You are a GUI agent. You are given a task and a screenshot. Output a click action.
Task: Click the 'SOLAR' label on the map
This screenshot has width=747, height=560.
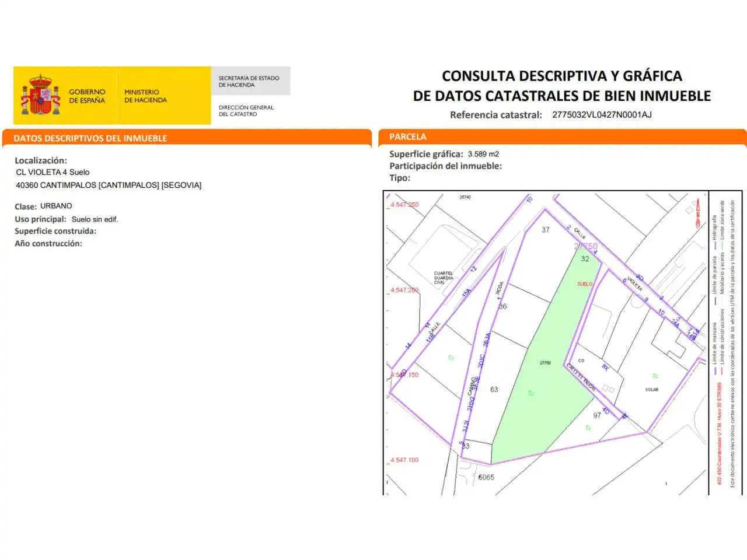[x=652, y=390]
